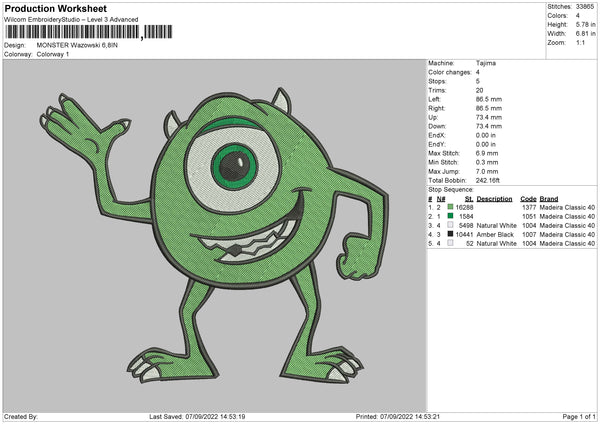Select stitch count '16288' in stop row 1
The image size is (600, 424).
(x=464, y=207)
